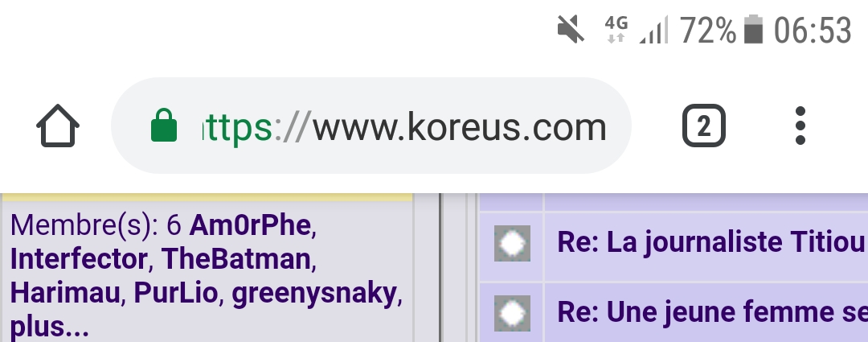This screenshot has width=868, height=342.
Task: Tap the signal strength bars icon
Action: click(x=653, y=31)
